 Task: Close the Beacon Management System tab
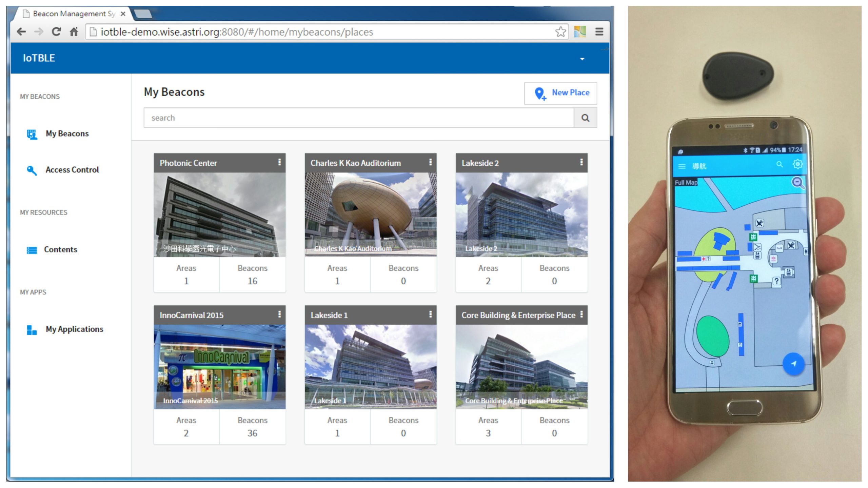[123, 14]
